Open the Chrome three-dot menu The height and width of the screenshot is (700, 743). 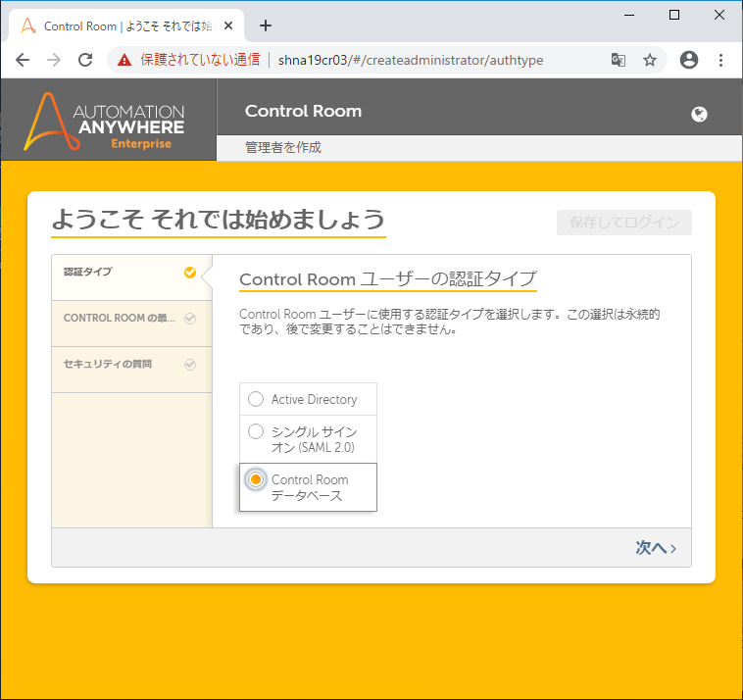[720, 60]
